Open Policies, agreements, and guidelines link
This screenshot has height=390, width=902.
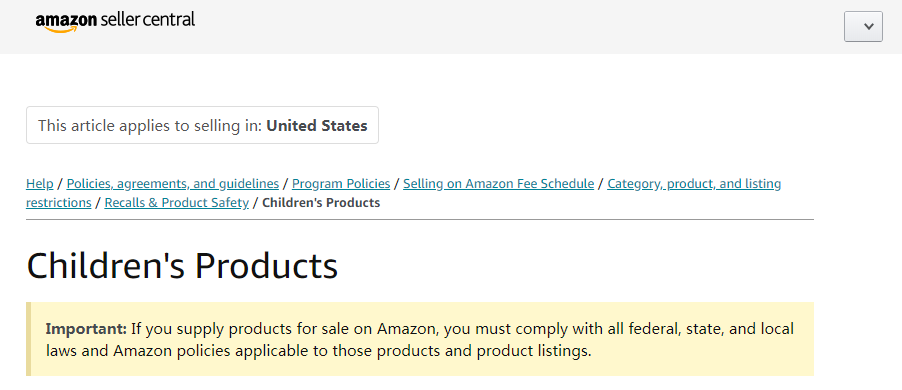173,183
